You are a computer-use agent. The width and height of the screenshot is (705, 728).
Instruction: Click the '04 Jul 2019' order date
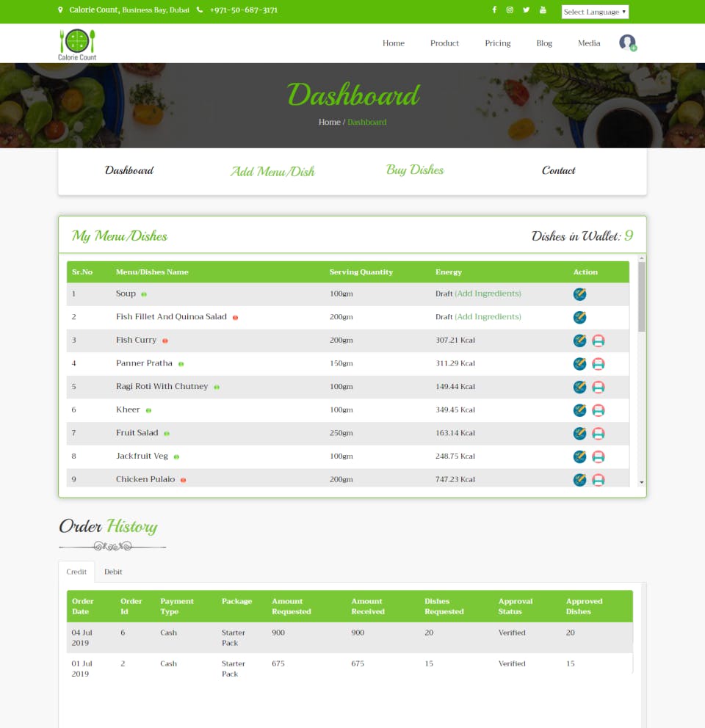click(x=82, y=638)
